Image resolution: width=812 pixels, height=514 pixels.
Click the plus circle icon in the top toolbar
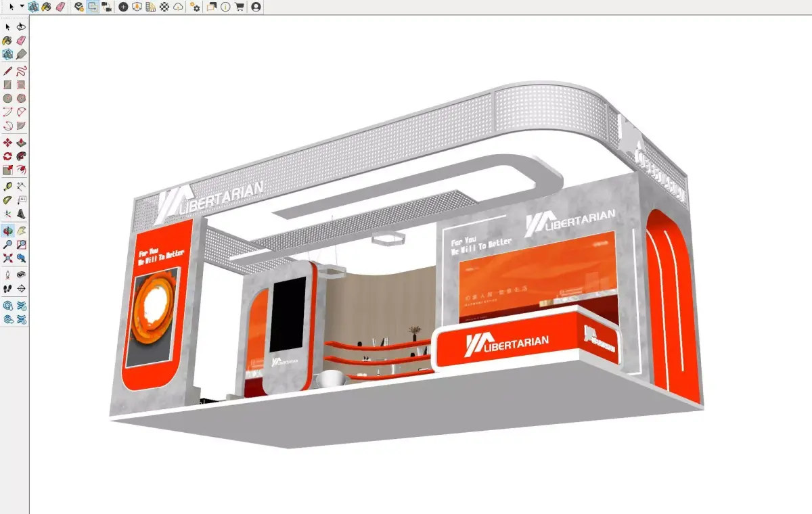pos(123,6)
